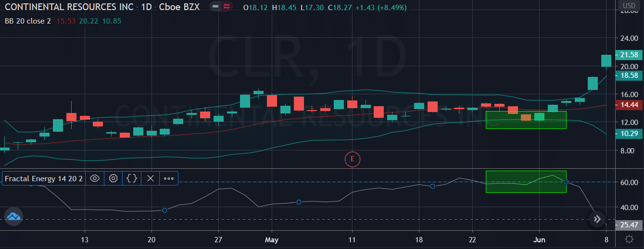
Task: Click the BB value 15.53
Action: tap(65, 21)
